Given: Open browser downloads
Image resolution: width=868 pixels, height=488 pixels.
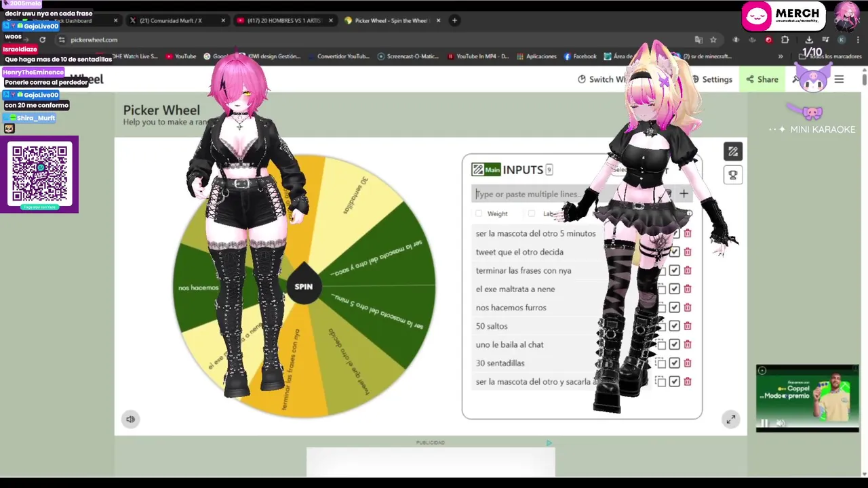Looking at the screenshot, I should click(809, 40).
